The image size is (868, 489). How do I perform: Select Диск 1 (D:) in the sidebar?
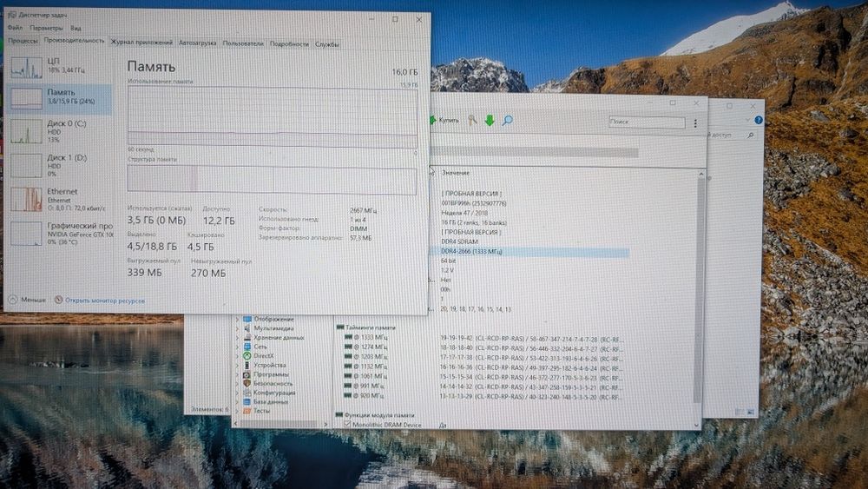click(60, 165)
